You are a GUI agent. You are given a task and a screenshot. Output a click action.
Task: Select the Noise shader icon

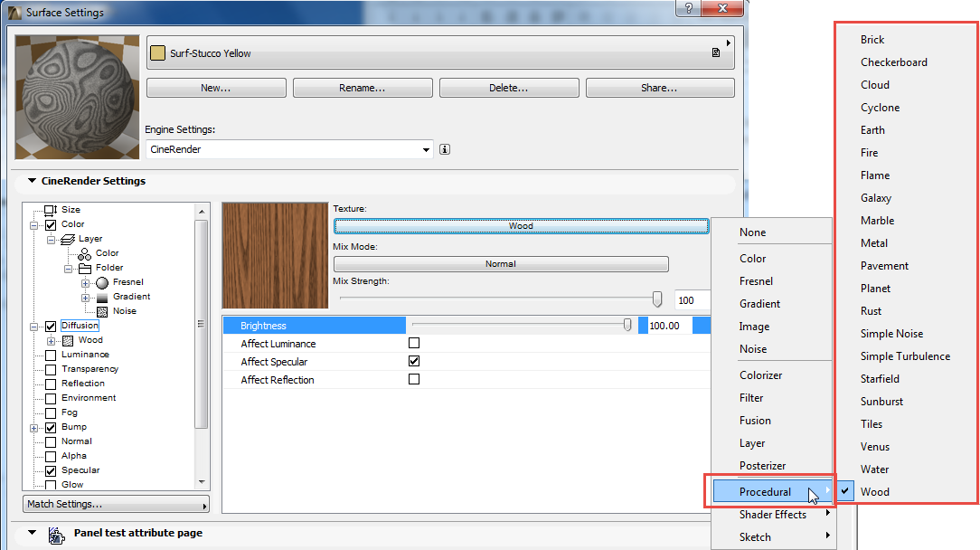[102, 311]
